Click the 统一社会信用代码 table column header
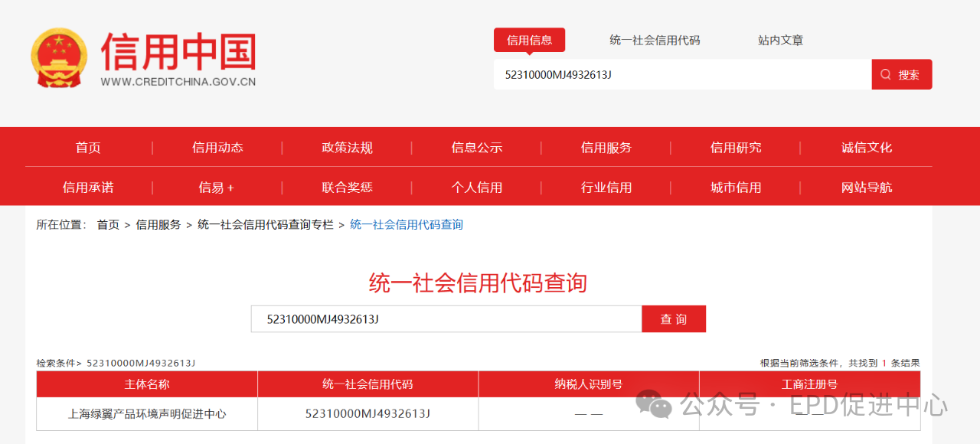The image size is (980, 444). point(367,384)
